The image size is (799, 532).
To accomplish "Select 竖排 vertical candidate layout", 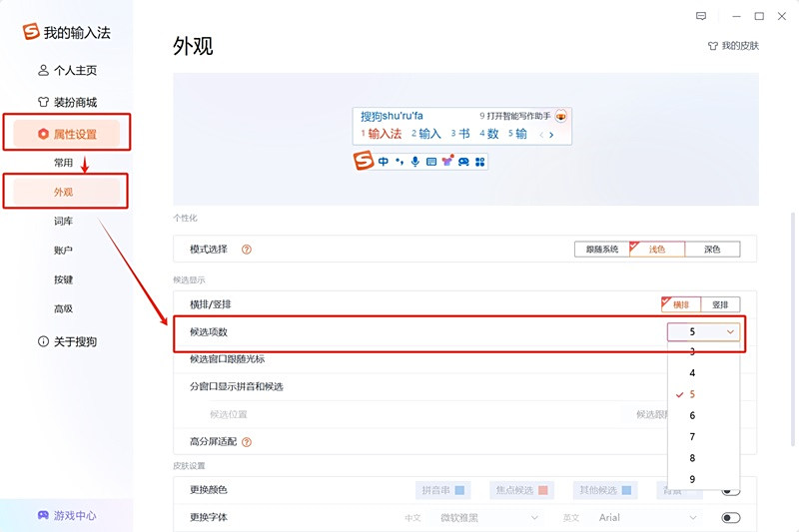I will (x=720, y=304).
